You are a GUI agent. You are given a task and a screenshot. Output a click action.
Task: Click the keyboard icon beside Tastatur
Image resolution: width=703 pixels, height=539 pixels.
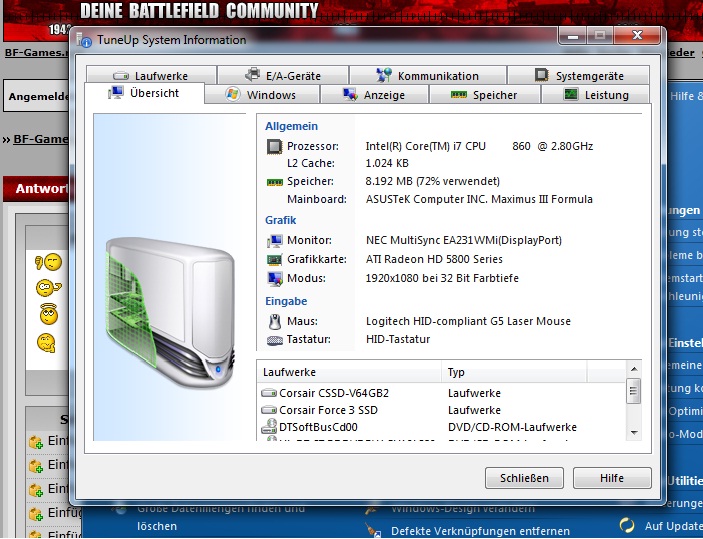[274, 340]
